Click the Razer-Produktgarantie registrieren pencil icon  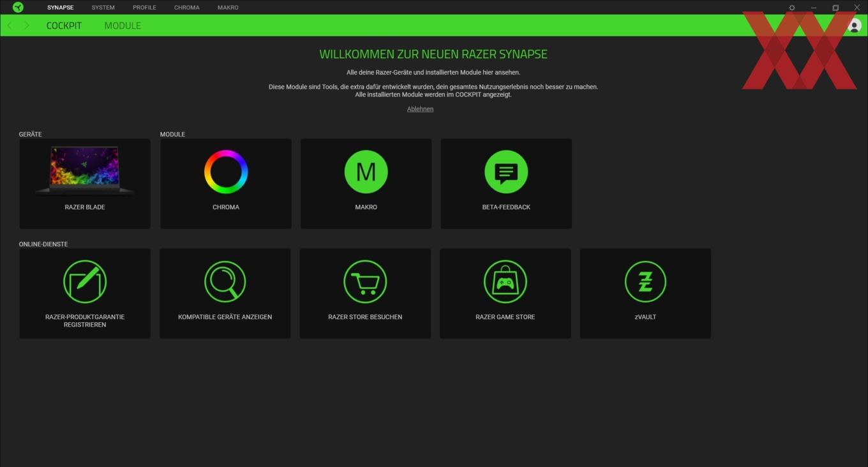click(85, 281)
